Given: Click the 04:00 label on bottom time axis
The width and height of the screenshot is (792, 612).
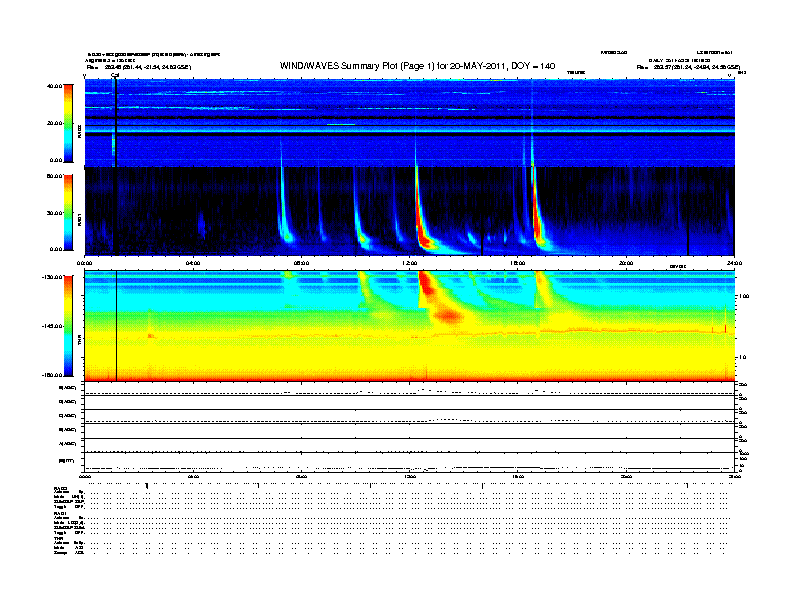Looking at the screenshot, I should [x=193, y=477].
